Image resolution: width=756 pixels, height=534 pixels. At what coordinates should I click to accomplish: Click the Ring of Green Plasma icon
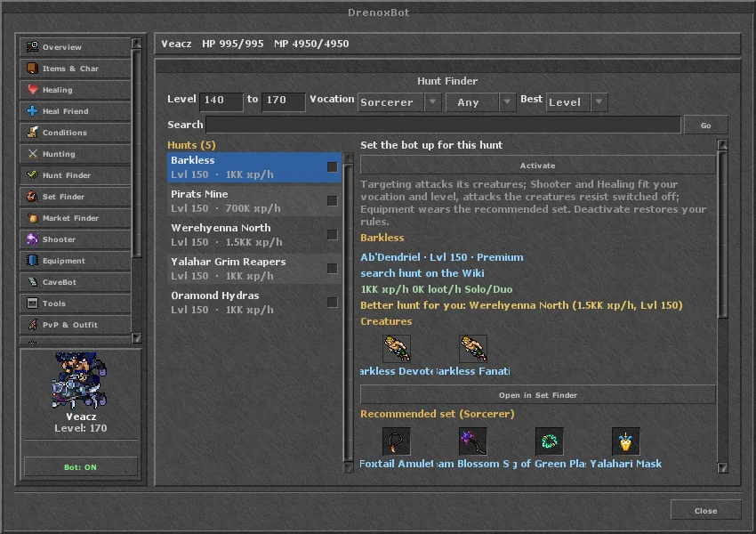[549, 441]
